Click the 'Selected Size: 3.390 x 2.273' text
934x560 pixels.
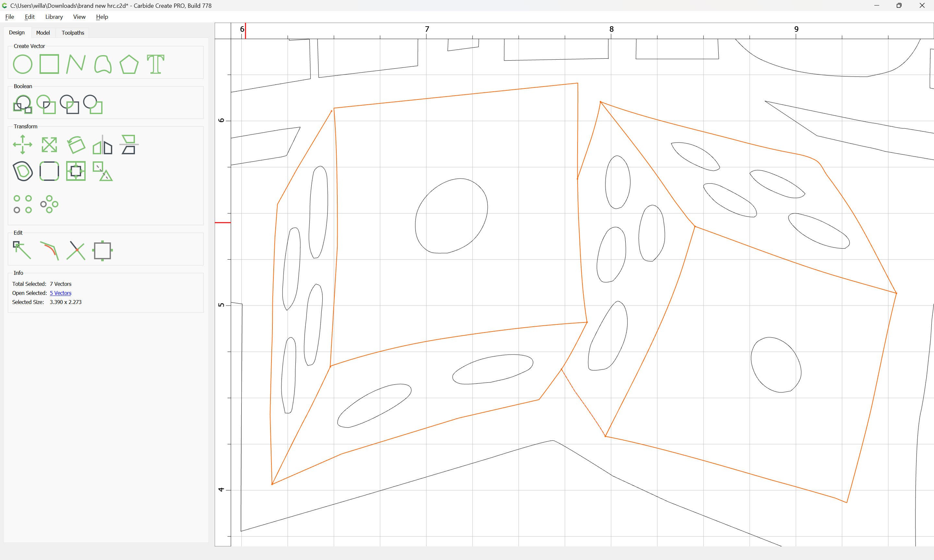click(x=47, y=302)
